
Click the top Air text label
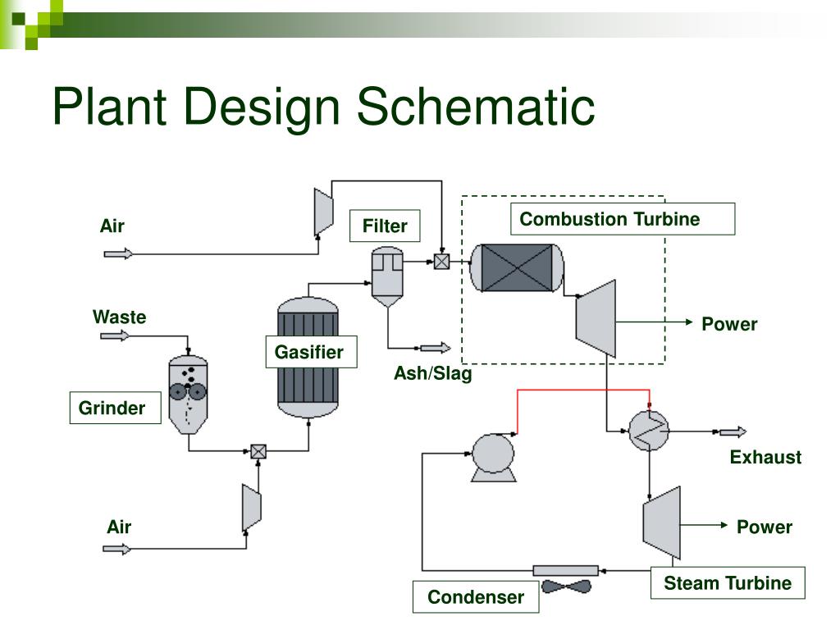coord(112,226)
